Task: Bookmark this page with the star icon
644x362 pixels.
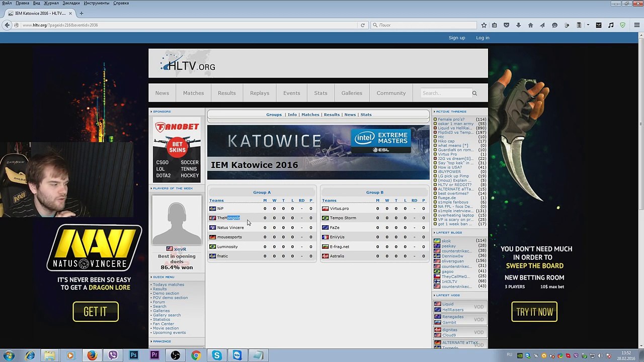Action: 484,25
